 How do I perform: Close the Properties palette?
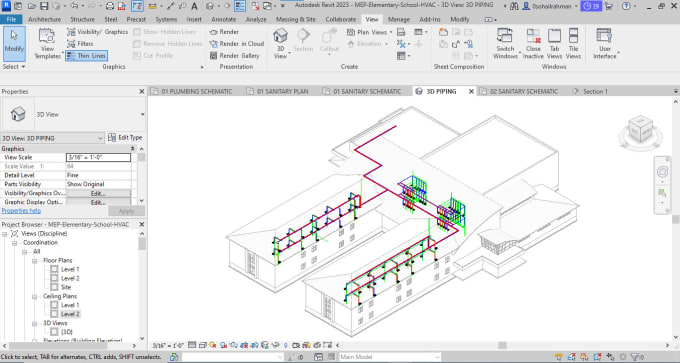(x=141, y=92)
